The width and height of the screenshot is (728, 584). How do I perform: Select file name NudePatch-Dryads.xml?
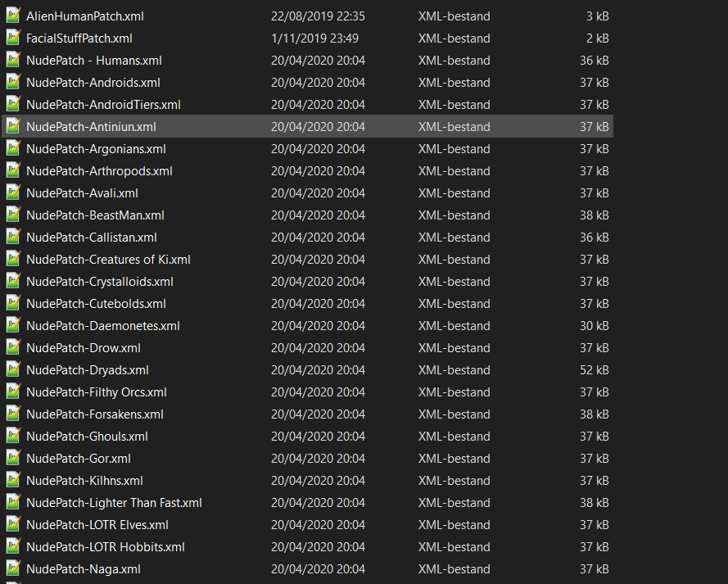88,370
